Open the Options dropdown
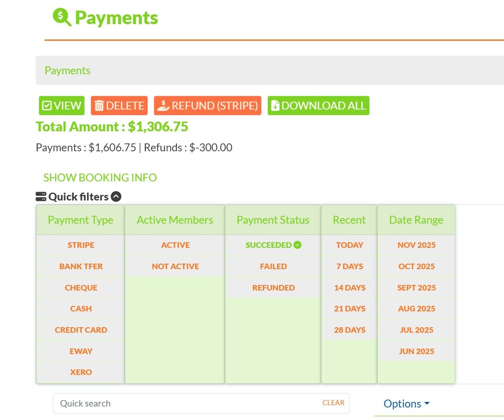The height and width of the screenshot is (420, 504). coord(406,403)
